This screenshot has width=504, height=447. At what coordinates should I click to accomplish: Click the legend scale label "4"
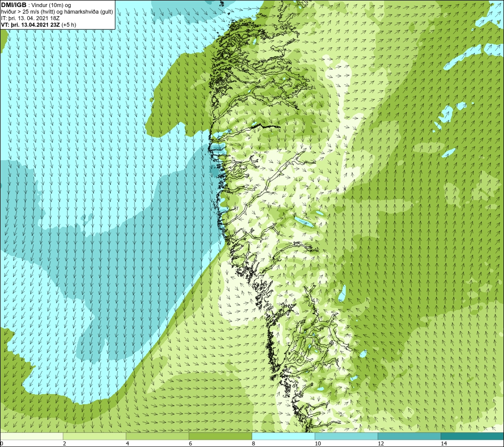pyautogui.click(x=128, y=443)
